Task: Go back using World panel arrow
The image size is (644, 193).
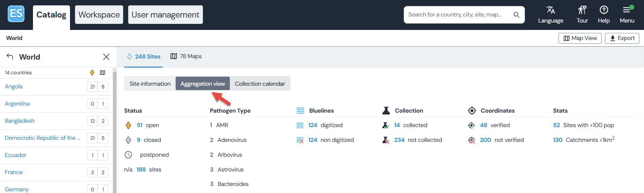Action: tap(10, 56)
